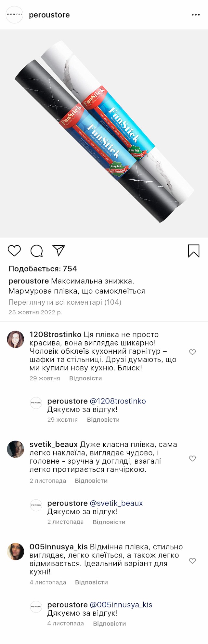The height and width of the screenshot is (644, 208).
Task: Reply to 1208trostinko's comment
Action: [85, 378]
